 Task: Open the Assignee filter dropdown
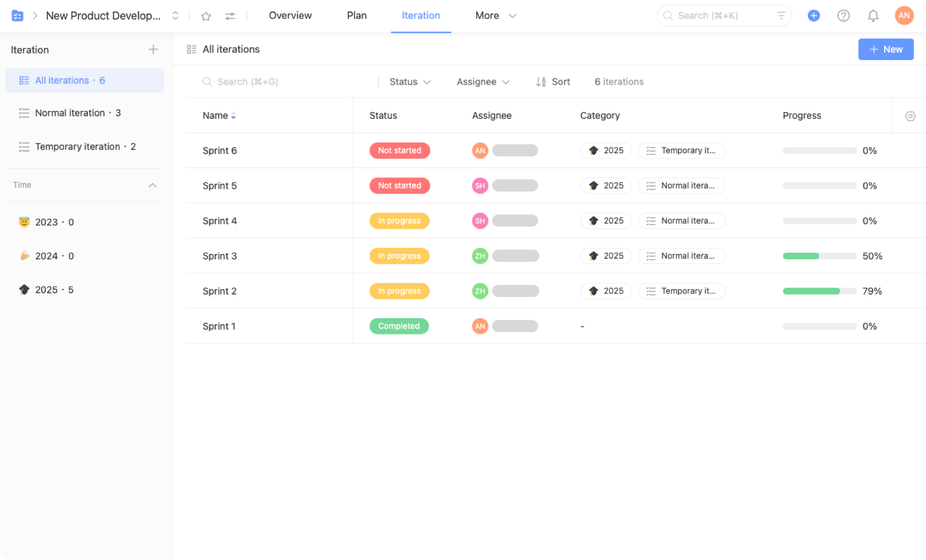[x=483, y=82]
